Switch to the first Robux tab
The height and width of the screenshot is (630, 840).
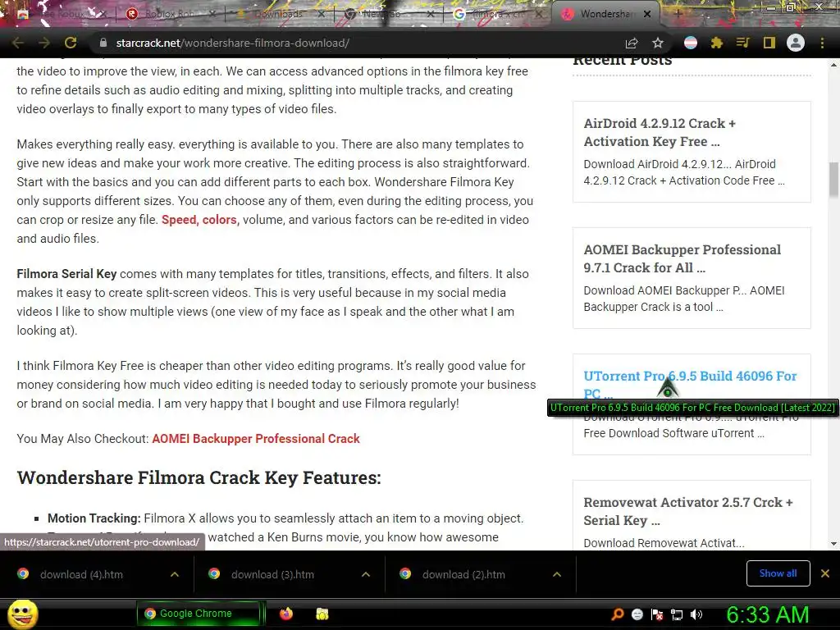[x=59, y=14]
